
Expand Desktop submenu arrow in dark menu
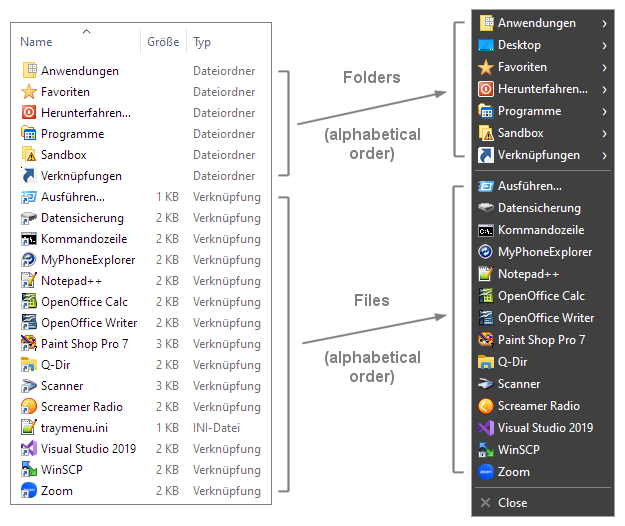605,45
